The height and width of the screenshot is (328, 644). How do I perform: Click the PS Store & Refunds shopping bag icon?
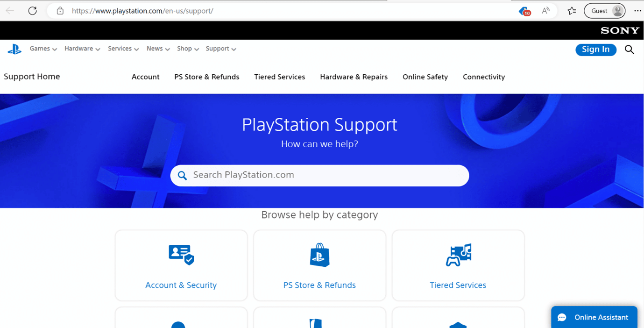coord(319,255)
